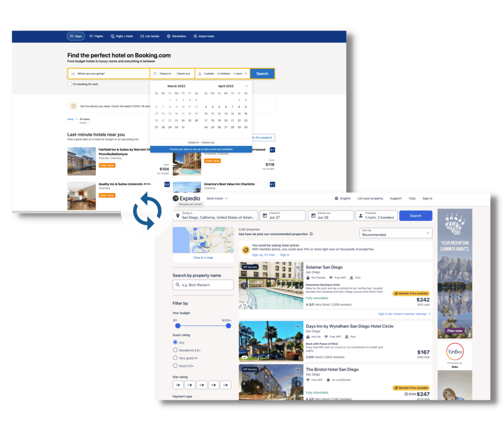Open the Flights tab on Booking.com
The image size is (504, 422).
(96, 36)
